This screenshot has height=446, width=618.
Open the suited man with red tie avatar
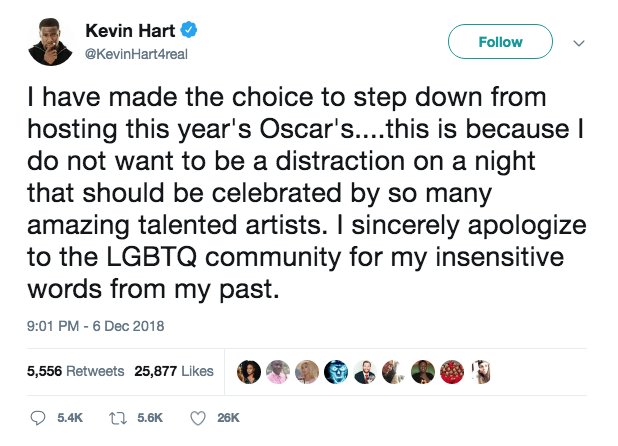364,371
